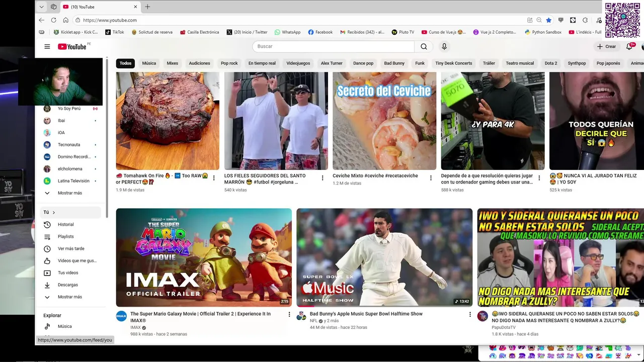The image size is (644, 362).
Task: Open the Tú section chevron
Action: (x=53, y=213)
